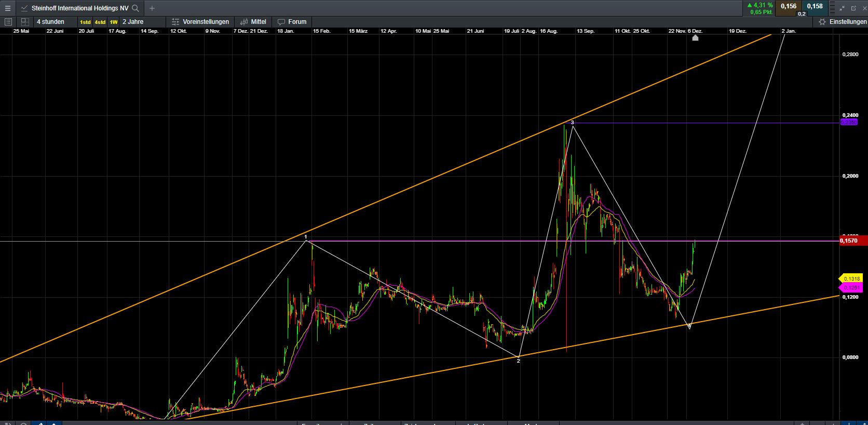Viewport: 868px width, 425px height.
Task: Click the 18 Jan. date on time axis
Action: tap(286, 31)
